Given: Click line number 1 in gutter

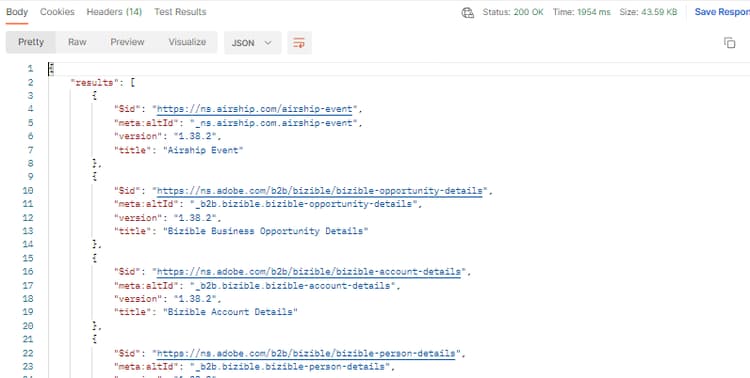Looking at the screenshot, I should pyautogui.click(x=30, y=69).
